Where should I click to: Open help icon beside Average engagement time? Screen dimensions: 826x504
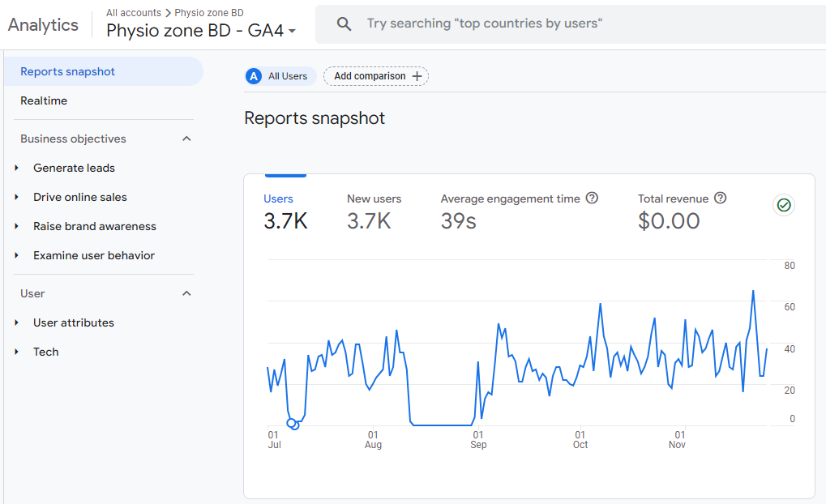592,198
